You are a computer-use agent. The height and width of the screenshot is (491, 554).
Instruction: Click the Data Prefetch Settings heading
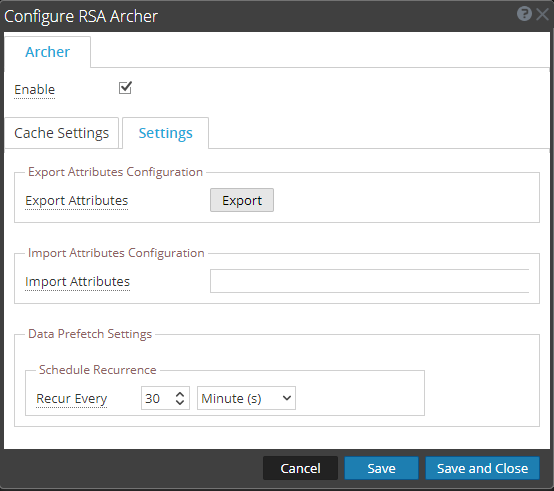tap(90, 334)
